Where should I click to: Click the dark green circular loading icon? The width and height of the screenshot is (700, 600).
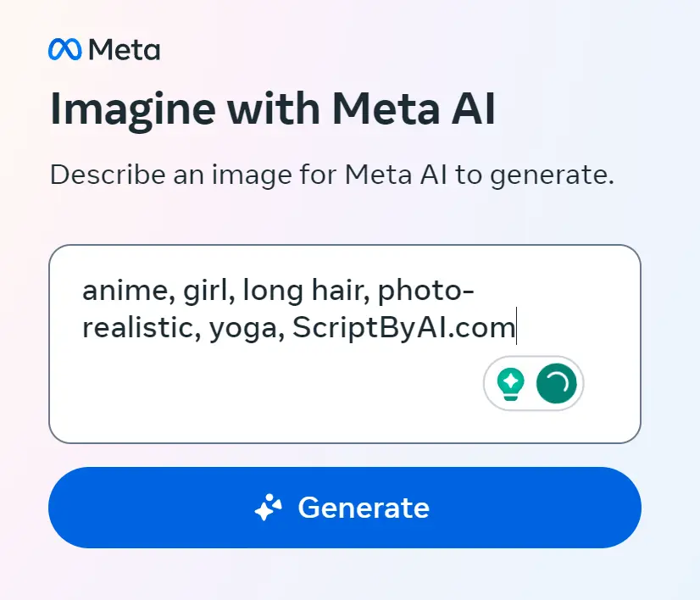click(556, 384)
